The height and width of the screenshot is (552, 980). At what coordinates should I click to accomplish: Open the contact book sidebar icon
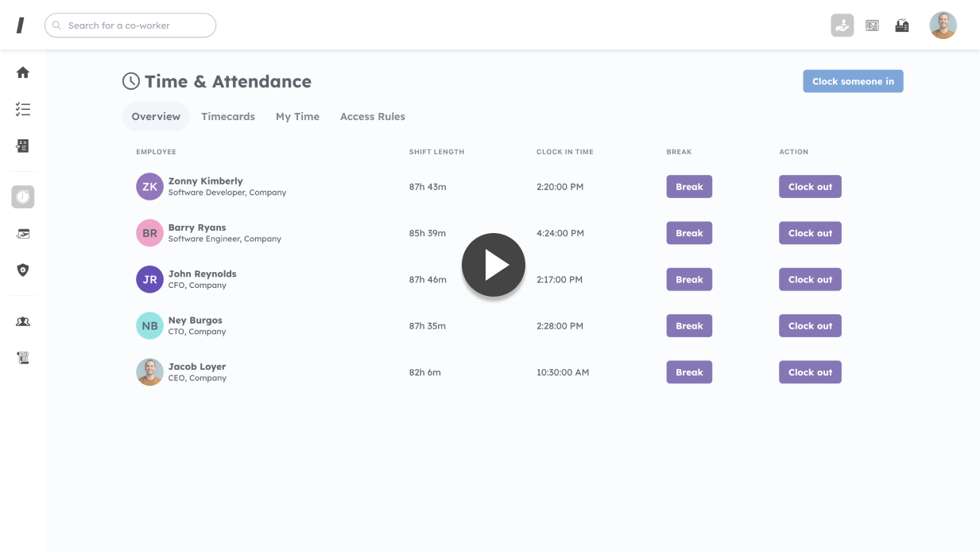23,146
